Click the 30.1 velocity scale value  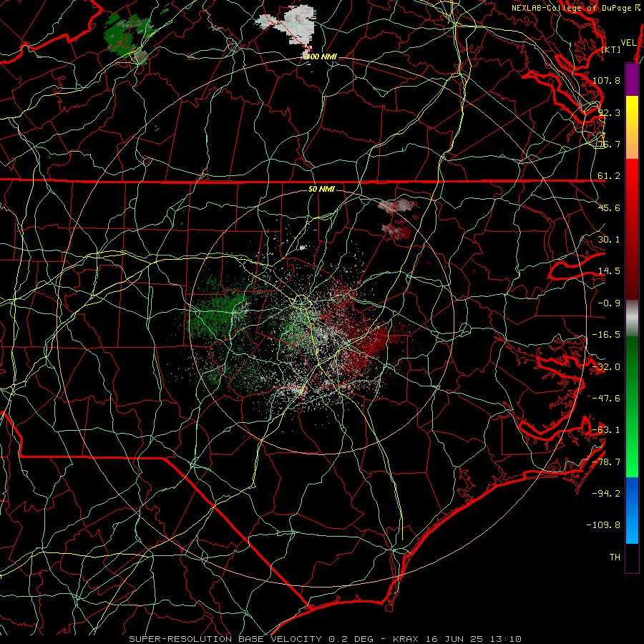pyautogui.click(x=609, y=240)
